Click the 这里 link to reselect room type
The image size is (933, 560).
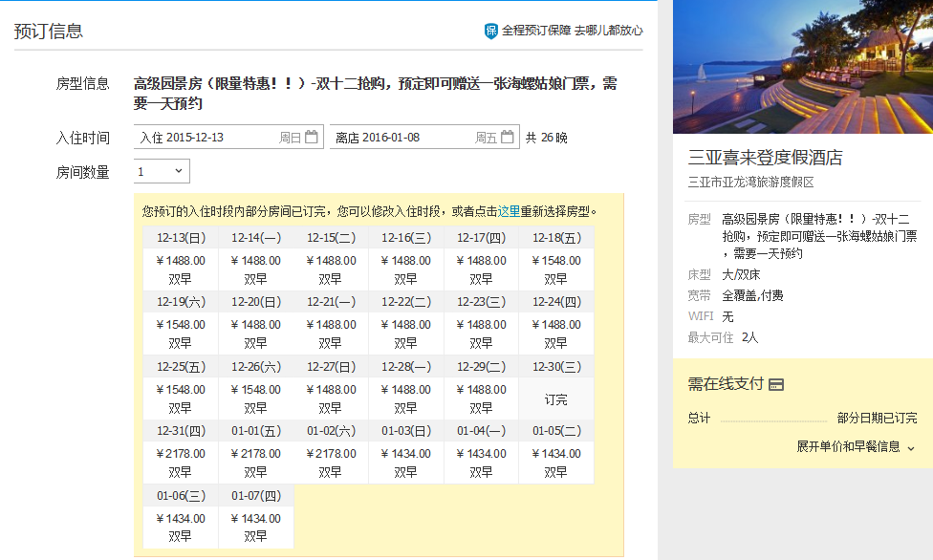click(509, 211)
